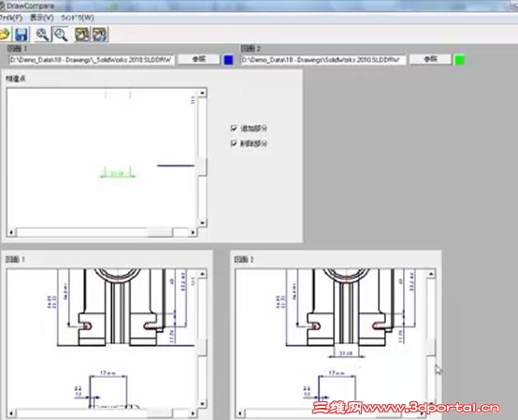The width and height of the screenshot is (518, 420).
Task: Click the 図面 2 file path field
Action: [324, 60]
